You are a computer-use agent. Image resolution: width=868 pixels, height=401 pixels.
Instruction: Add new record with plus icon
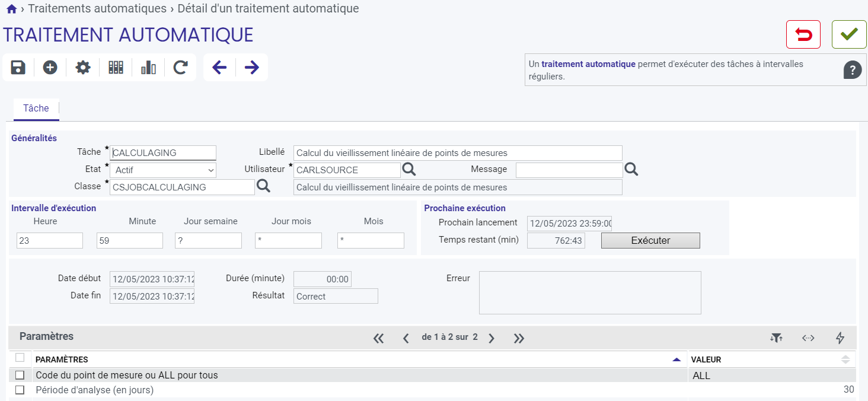click(50, 68)
